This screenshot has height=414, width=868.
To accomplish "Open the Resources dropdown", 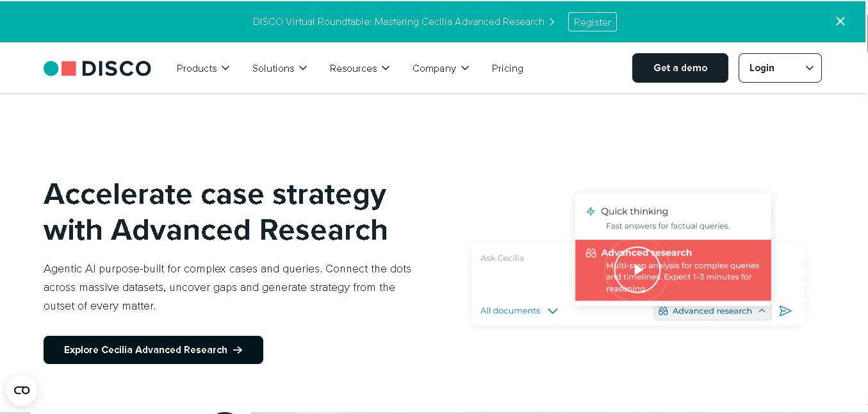I will click(359, 68).
